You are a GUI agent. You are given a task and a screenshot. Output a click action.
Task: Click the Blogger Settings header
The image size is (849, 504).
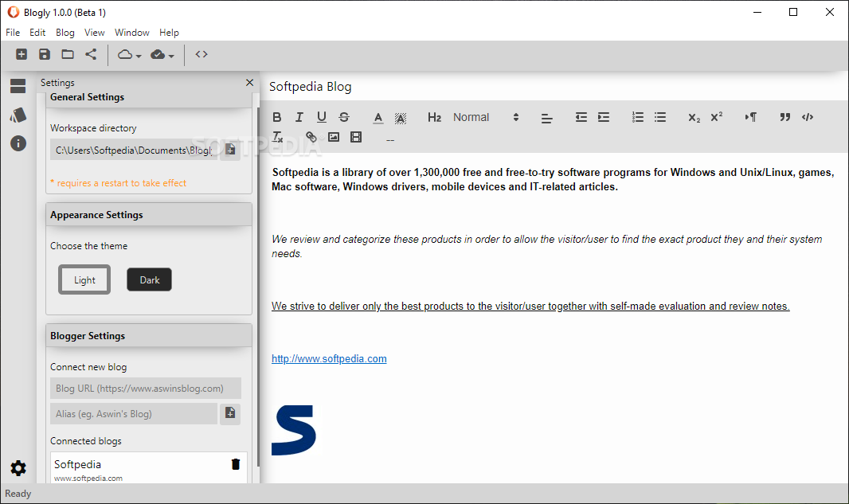[x=149, y=336]
